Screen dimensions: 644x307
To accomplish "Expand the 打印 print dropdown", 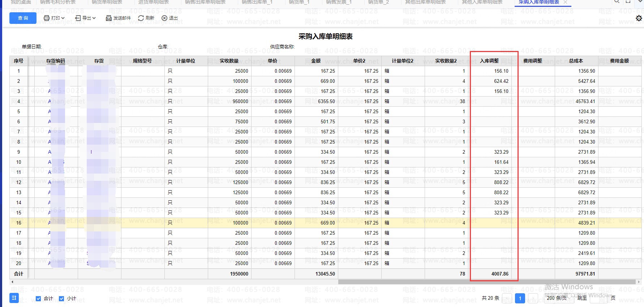I will 54,18.
